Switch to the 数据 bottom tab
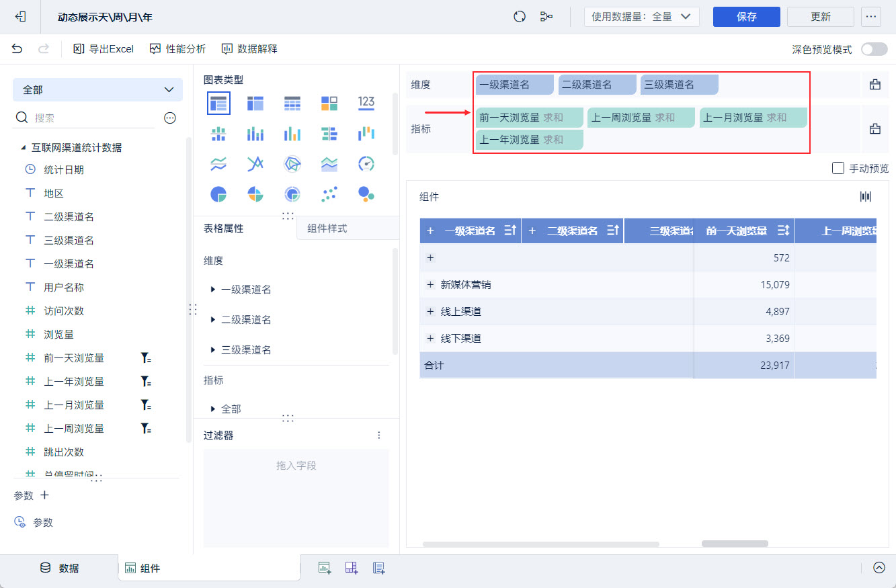 (59, 568)
